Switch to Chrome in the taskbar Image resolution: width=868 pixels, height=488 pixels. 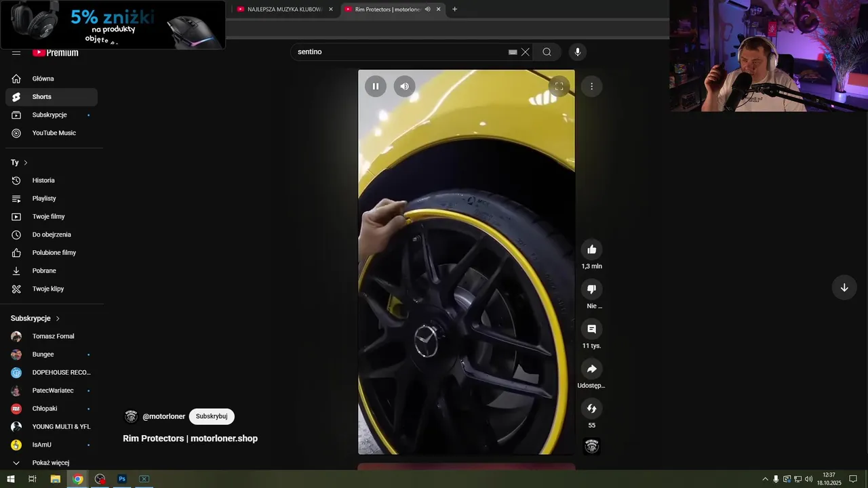pyautogui.click(x=78, y=479)
